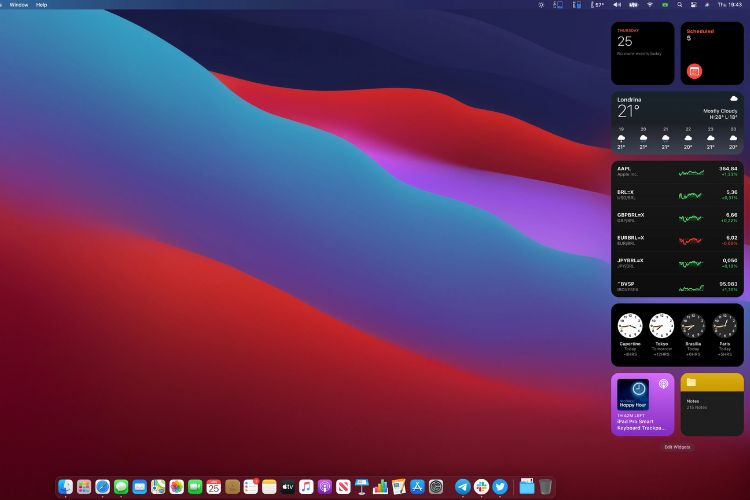Open the App Store from the Dock
The width and height of the screenshot is (750, 500).
(418, 487)
